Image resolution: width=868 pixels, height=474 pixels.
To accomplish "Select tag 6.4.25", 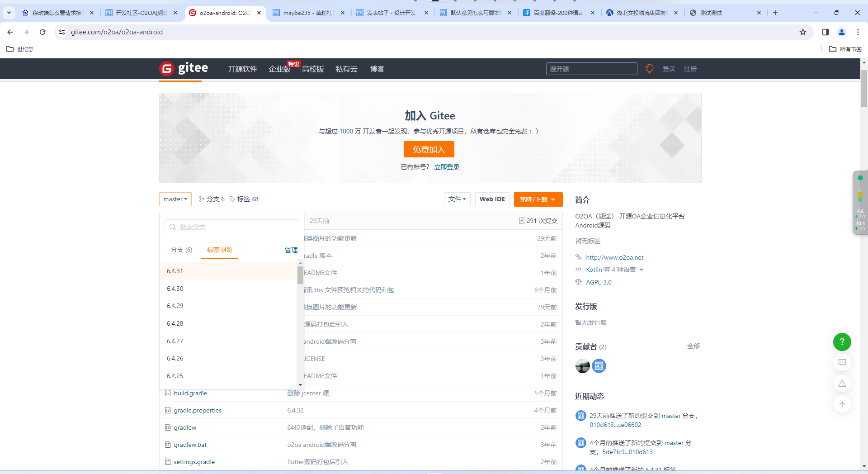I will point(228,376).
